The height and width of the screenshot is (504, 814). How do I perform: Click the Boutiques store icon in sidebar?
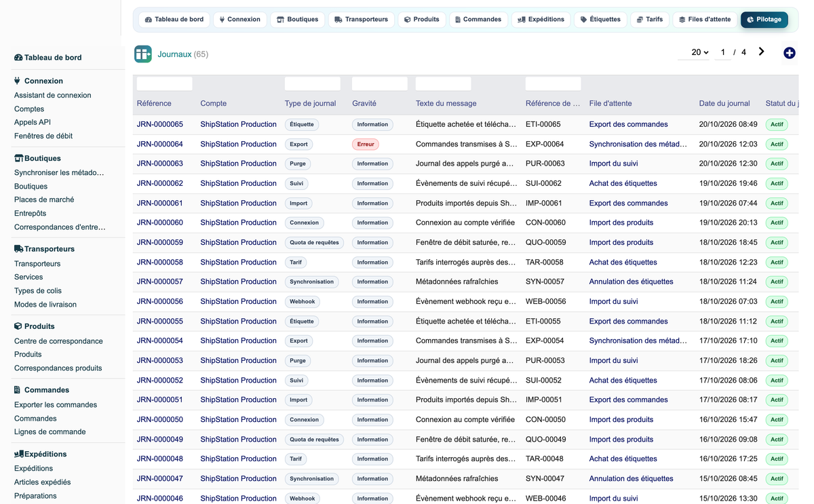click(x=18, y=158)
